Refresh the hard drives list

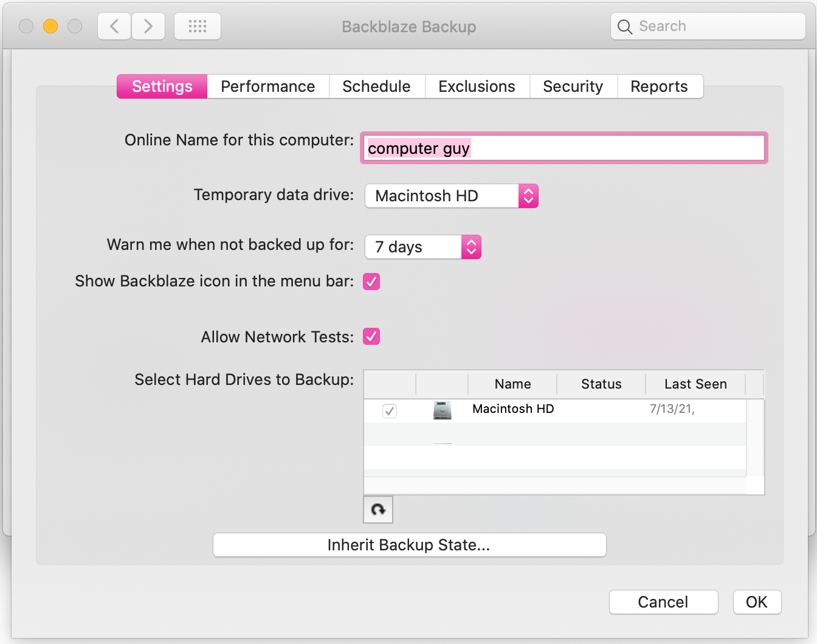(x=378, y=510)
